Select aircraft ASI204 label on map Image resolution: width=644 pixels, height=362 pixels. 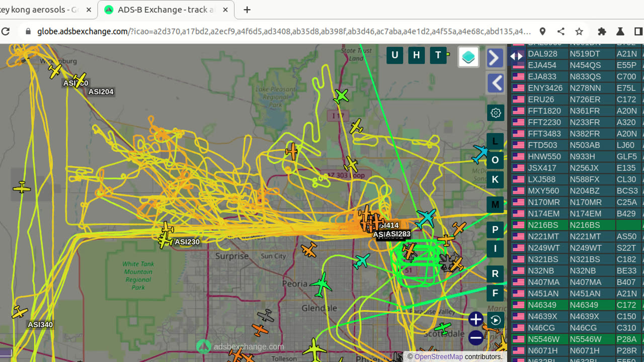coord(101,92)
